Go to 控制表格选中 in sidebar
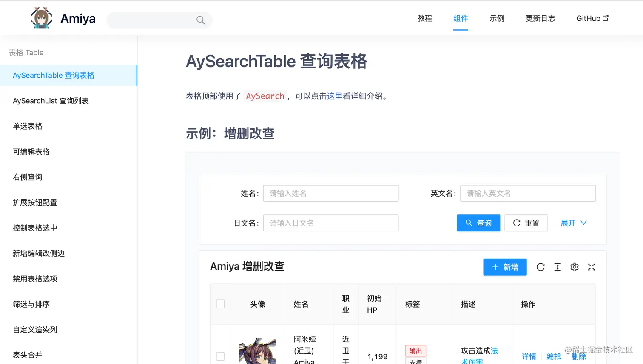This screenshot has height=364, width=643. point(68,228)
